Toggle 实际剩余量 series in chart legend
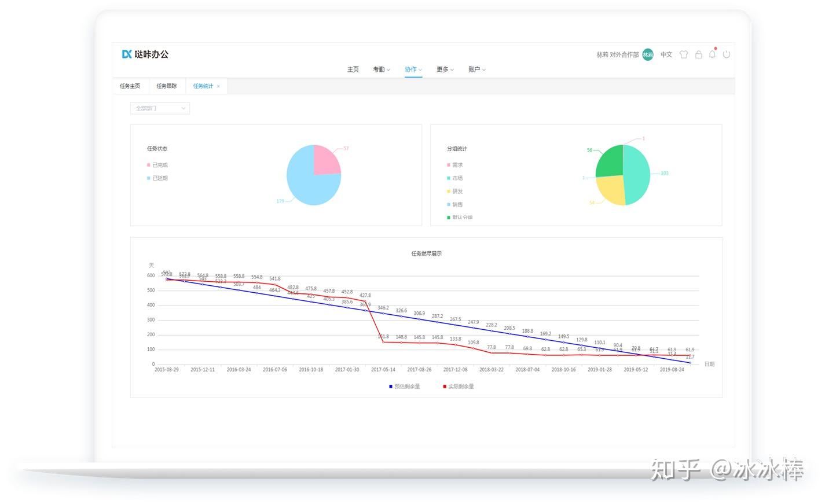825x504 pixels. coord(459,387)
